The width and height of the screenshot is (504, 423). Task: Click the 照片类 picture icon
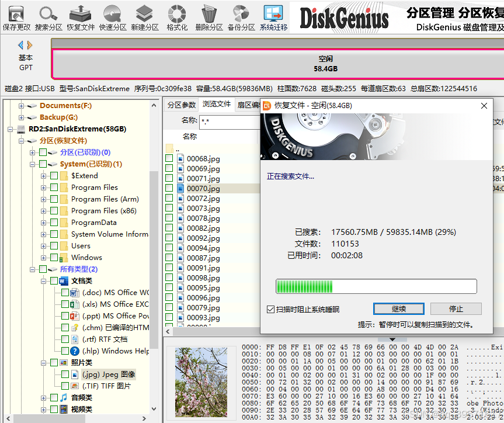point(64,362)
